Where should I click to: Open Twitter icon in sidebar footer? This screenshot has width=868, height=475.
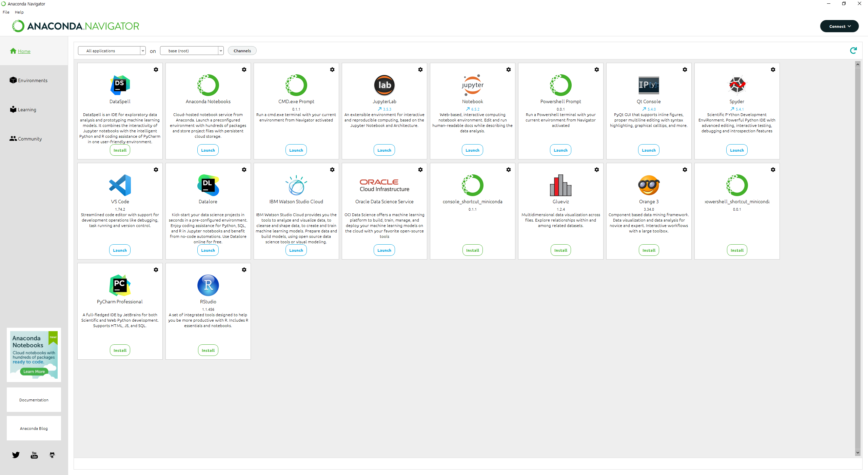[x=16, y=455]
